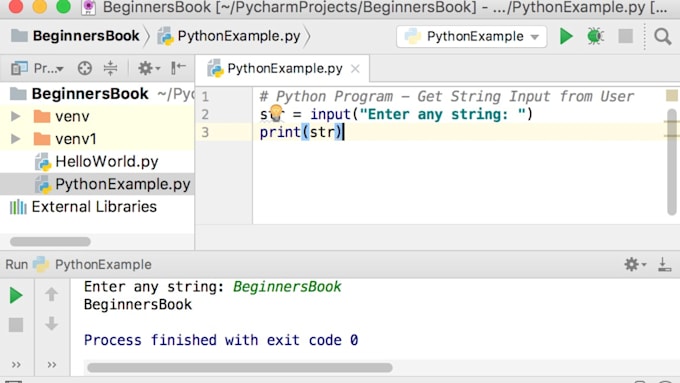Click the BeginnersBook output line in the console
Image resolution: width=680 pixels, height=383 pixels.
pos(138,305)
